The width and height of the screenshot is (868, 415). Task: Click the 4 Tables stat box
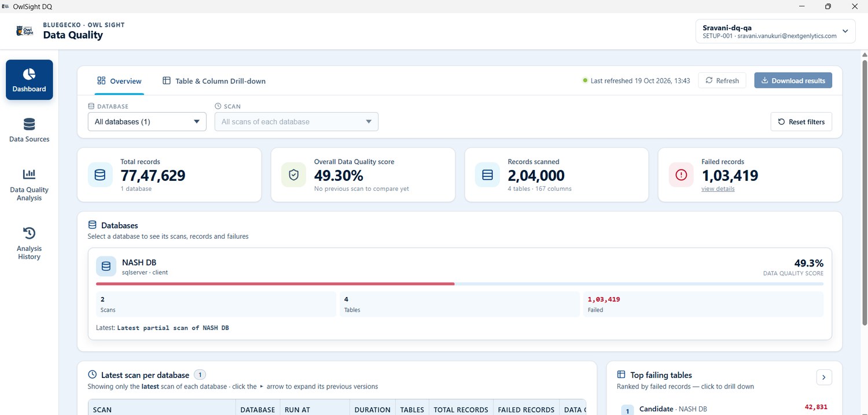coord(459,304)
